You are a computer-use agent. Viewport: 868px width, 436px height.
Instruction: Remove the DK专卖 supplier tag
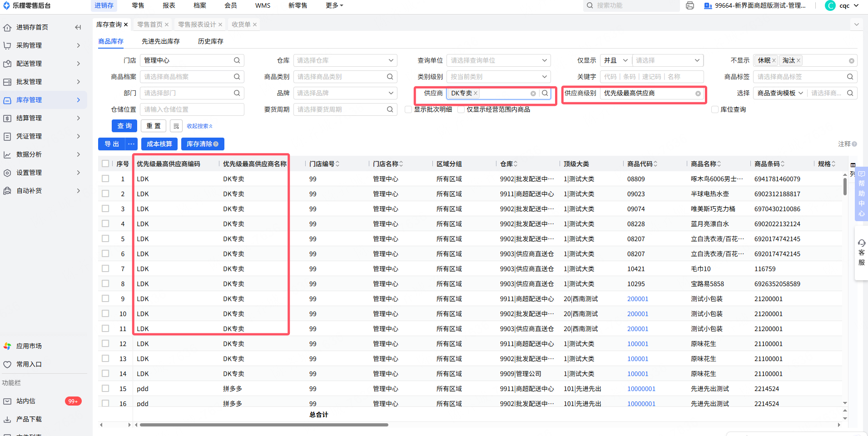476,93
